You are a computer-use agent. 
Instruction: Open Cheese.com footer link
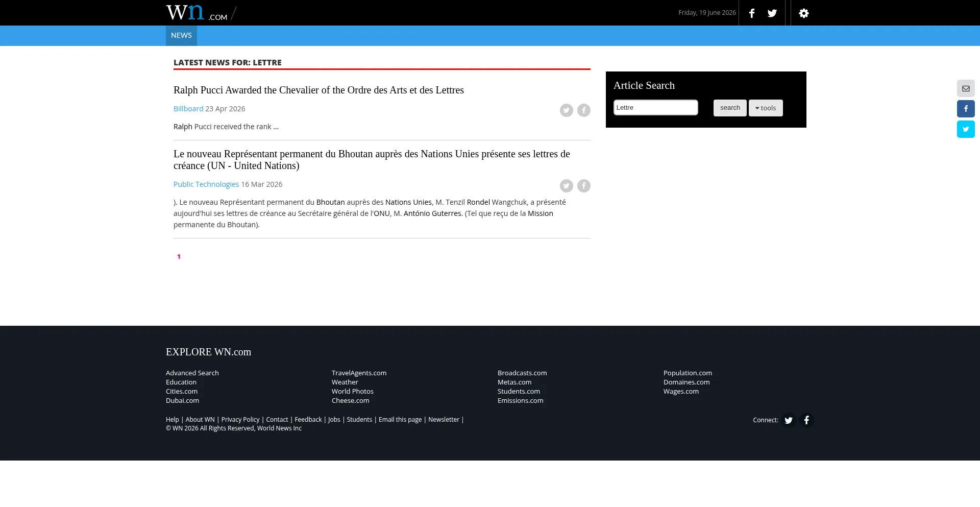point(350,401)
